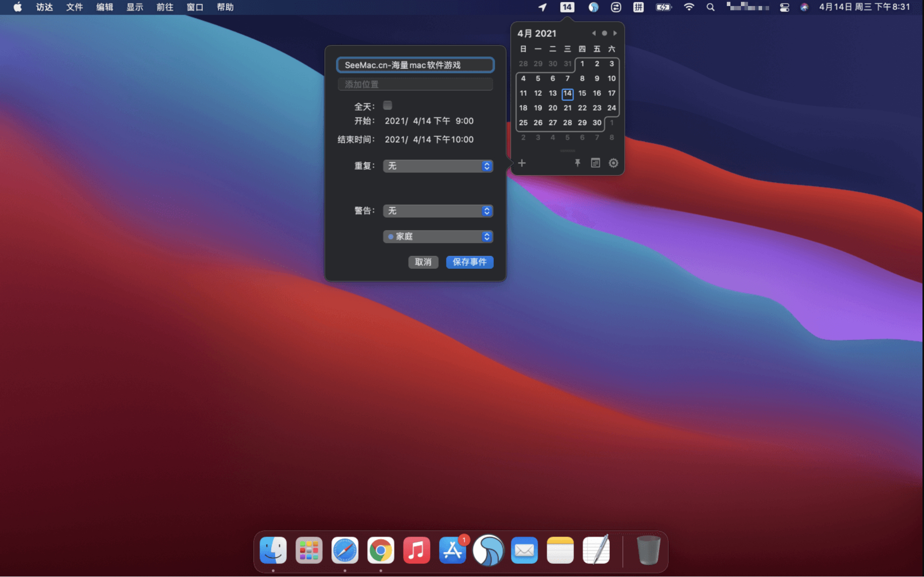Open the event list icon in calendar
This screenshot has width=924, height=577.
coord(596,163)
